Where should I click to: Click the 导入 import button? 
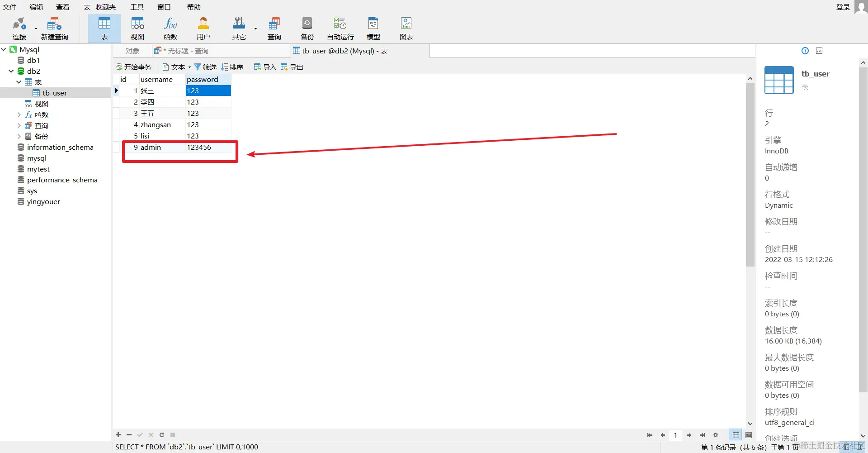(265, 67)
